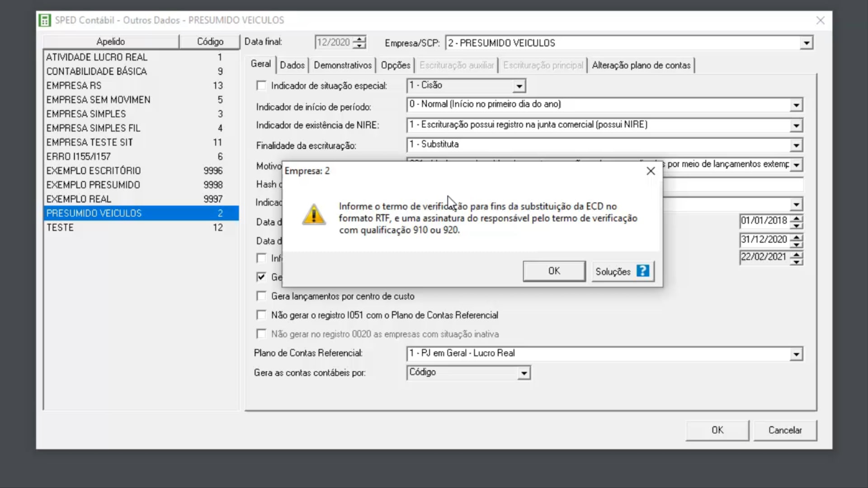The height and width of the screenshot is (488, 868).
Task: Switch to the Opções tab
Action: coord(395,65)
